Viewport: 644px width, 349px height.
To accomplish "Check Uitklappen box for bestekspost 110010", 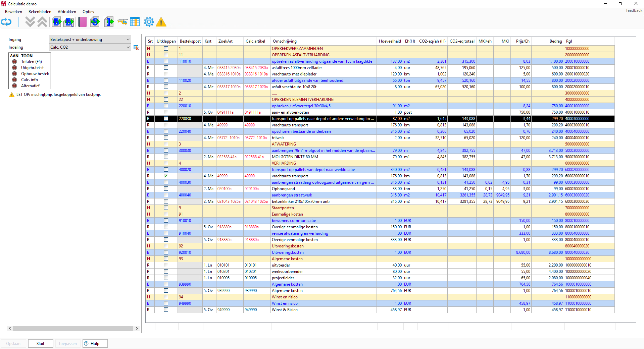I will tap(166, 61).
